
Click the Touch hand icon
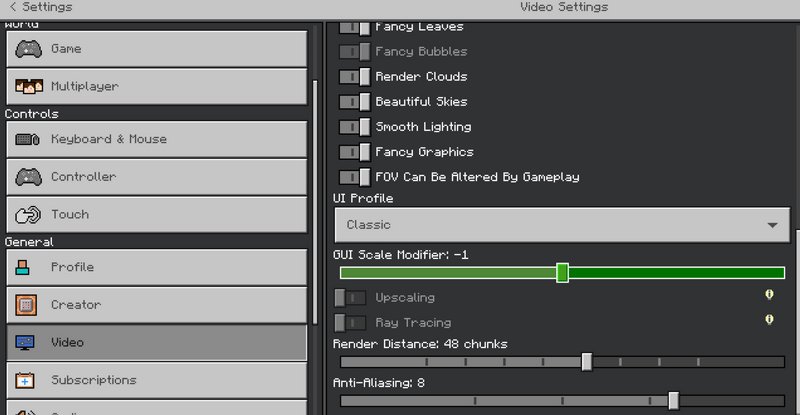(28, 214)
